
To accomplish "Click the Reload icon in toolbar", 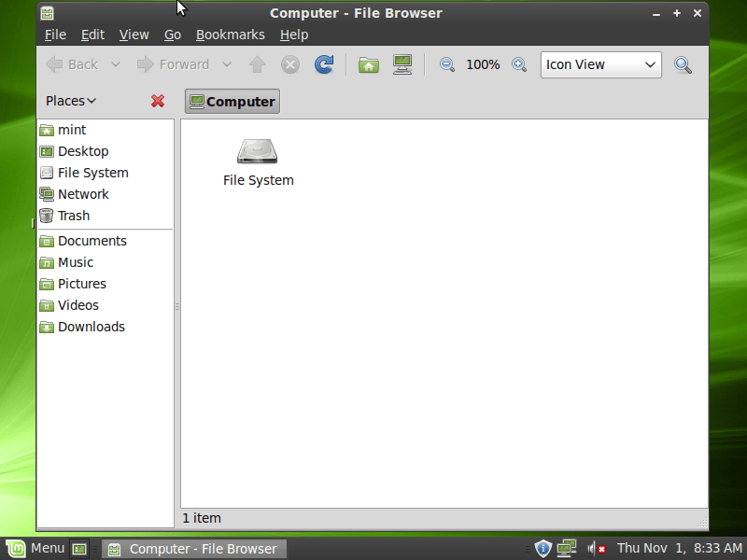I will point(324,64).
